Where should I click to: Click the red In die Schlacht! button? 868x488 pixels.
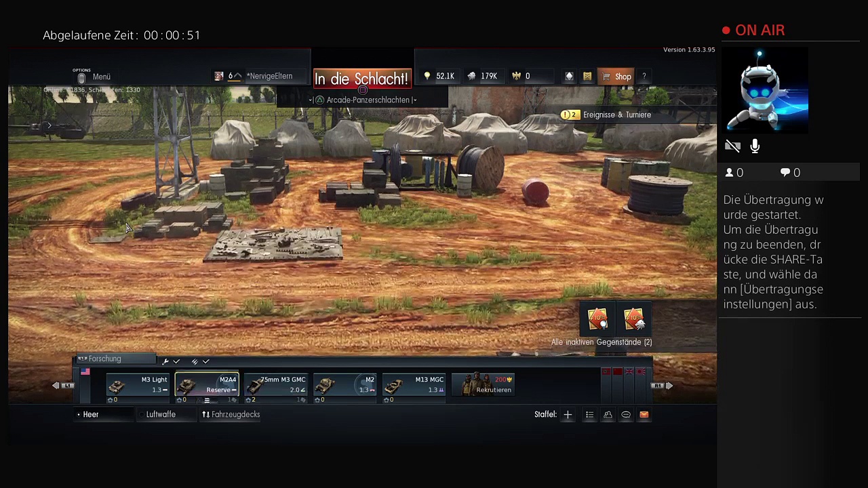[x=362, y=79]
